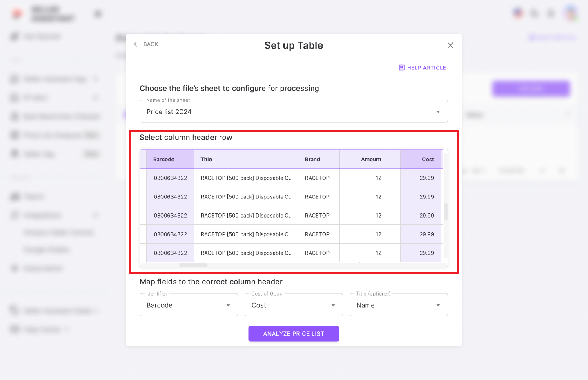The image size is (588, 380).
Task: Click the leftmost colorful circular icon in the top bar
Action: coord(518,13)
